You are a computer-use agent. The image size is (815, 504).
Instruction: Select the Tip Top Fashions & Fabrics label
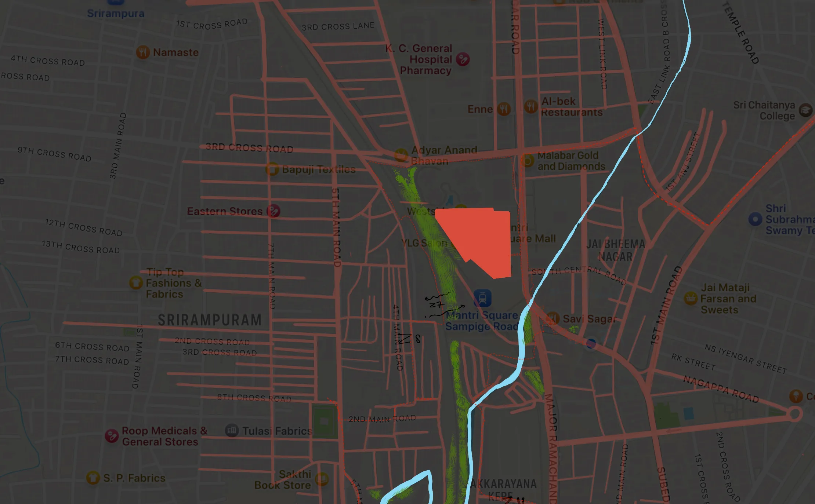(x=174, y=283)
